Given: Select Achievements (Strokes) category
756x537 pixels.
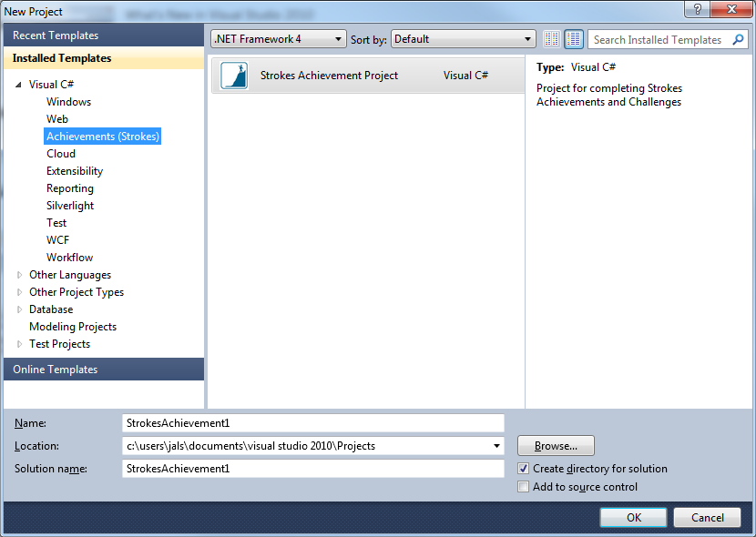Looking at the screenshot, I should coord(103,137).
